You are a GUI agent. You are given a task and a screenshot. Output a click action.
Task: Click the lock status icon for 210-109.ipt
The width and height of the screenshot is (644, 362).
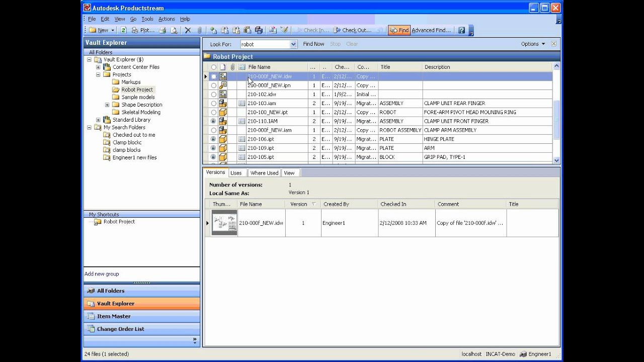(x=214, y=148)
